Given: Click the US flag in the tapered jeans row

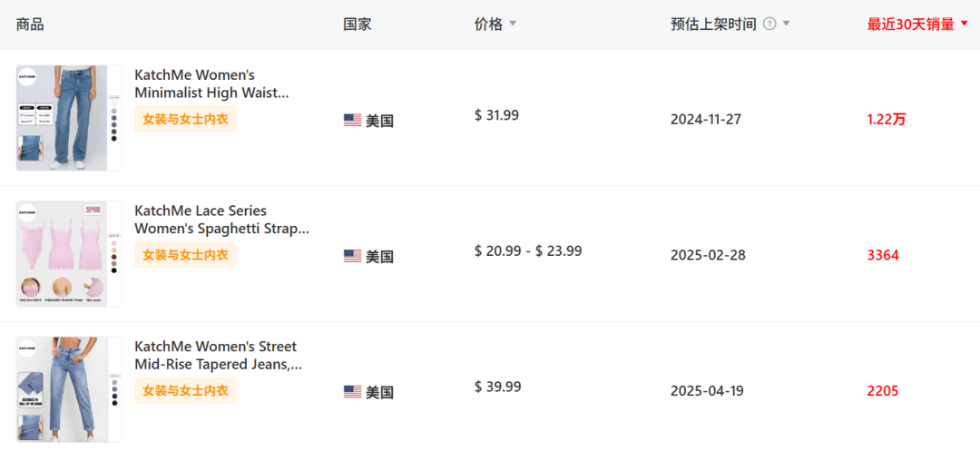Looking at the screenshot, I should pyautogui.click(x=353, y=392).
